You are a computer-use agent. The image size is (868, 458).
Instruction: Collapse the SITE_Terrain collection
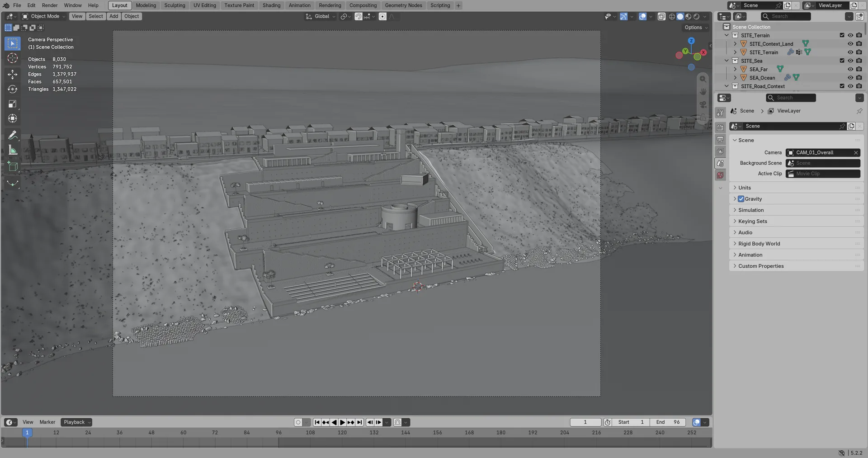(726, 35)
